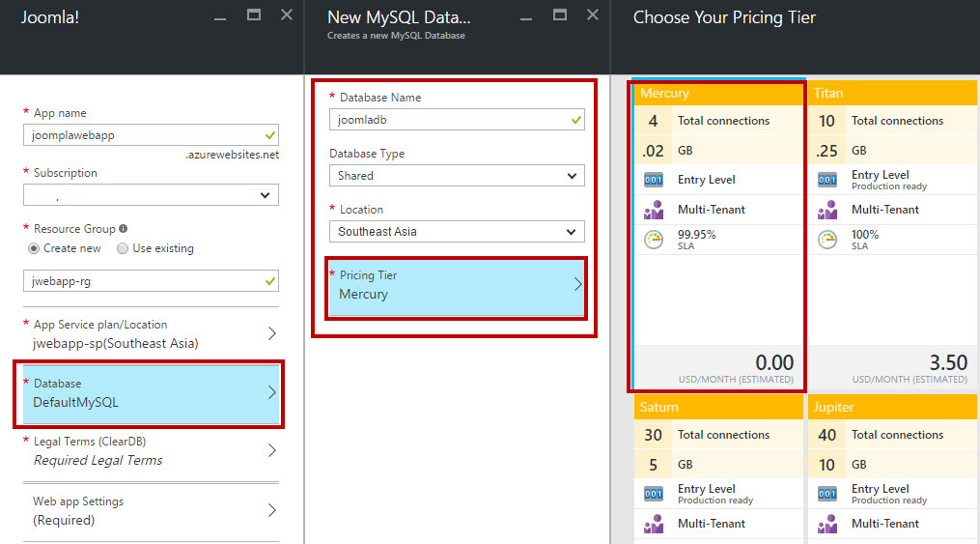
Task: Click the App name input field
Action: point(151,135)
